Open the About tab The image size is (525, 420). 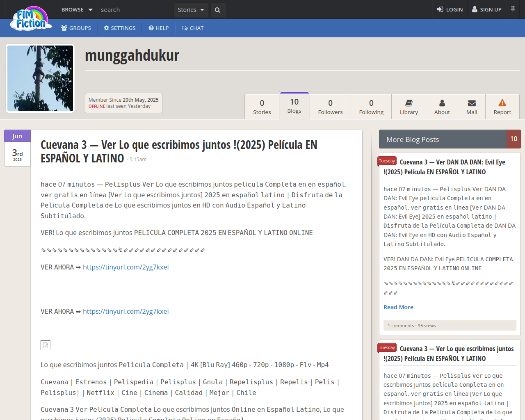442,107
